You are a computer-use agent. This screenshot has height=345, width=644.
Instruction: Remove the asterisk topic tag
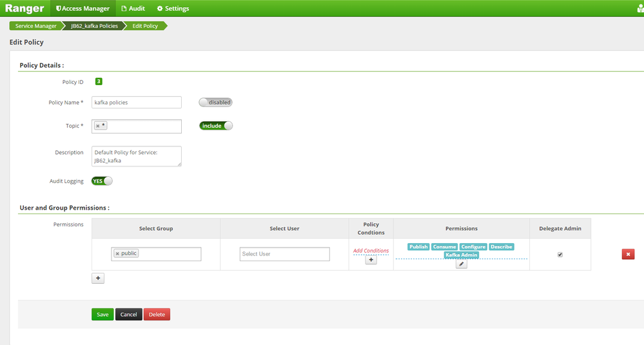(x=98, y=126)
